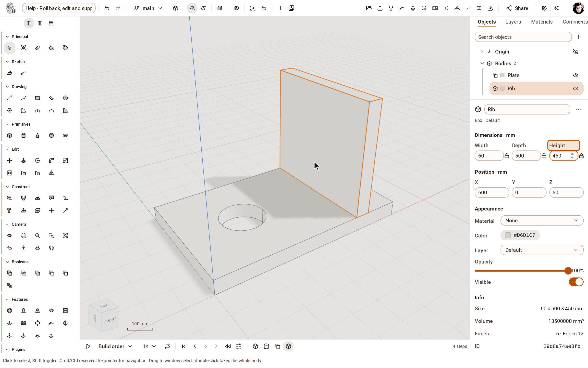Activate the Move tool in Edit
This screenshot has width=588, height=368.
(9, 160)
